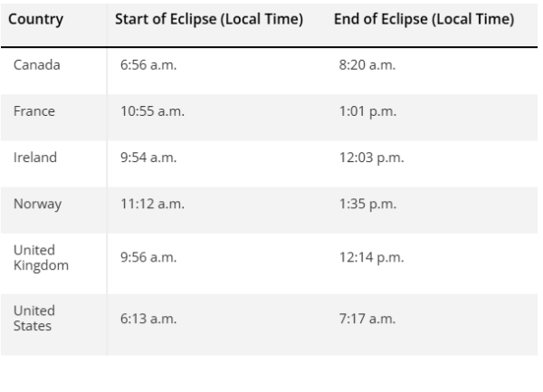This screenshot has height=392, width=543.
Task: Select the Canada country cell
Action: pyautogui.click(x=37, y=65)
